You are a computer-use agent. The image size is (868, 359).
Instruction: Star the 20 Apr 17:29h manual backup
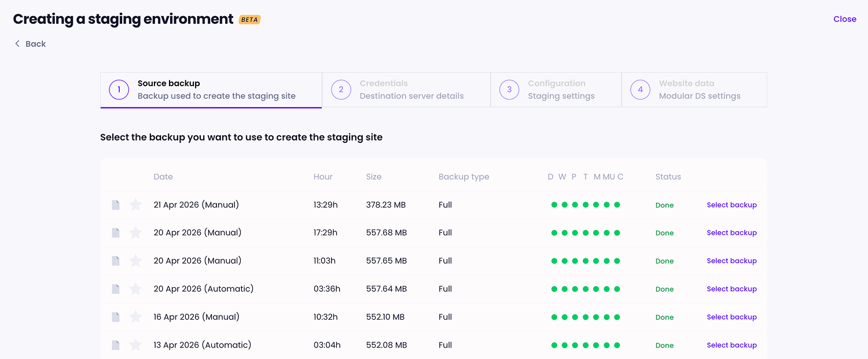tap(135, 232)
